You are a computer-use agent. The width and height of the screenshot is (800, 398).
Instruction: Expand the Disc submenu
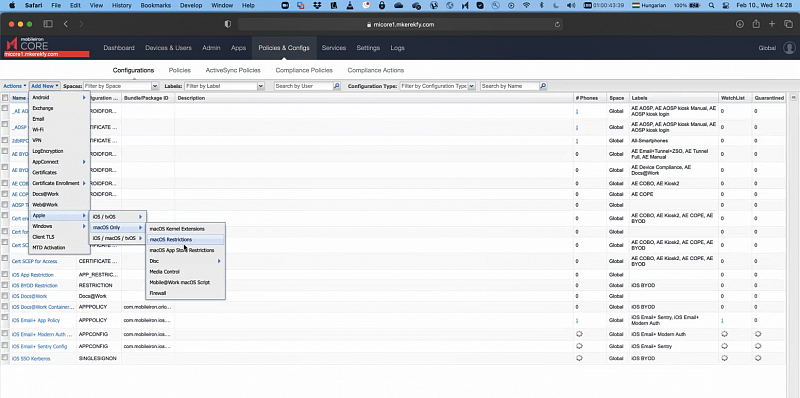pyautogui.click(x=185, y=261)
